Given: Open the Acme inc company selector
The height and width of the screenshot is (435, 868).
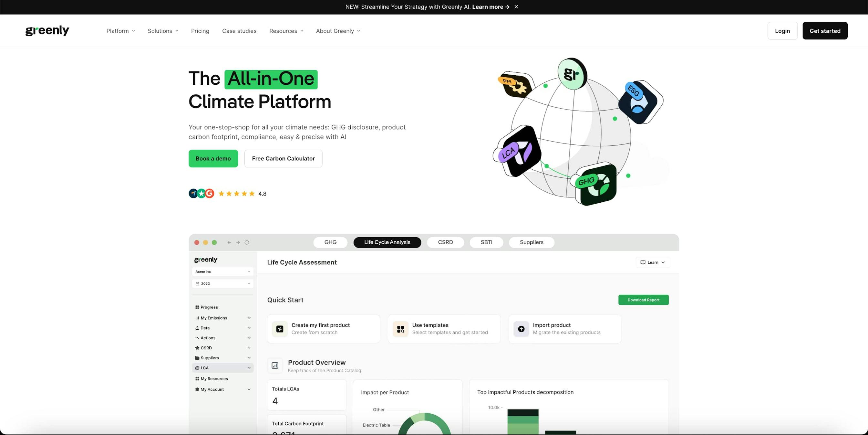Looking at the screenshot, I should pyautogui.click(x=222, y=271).
